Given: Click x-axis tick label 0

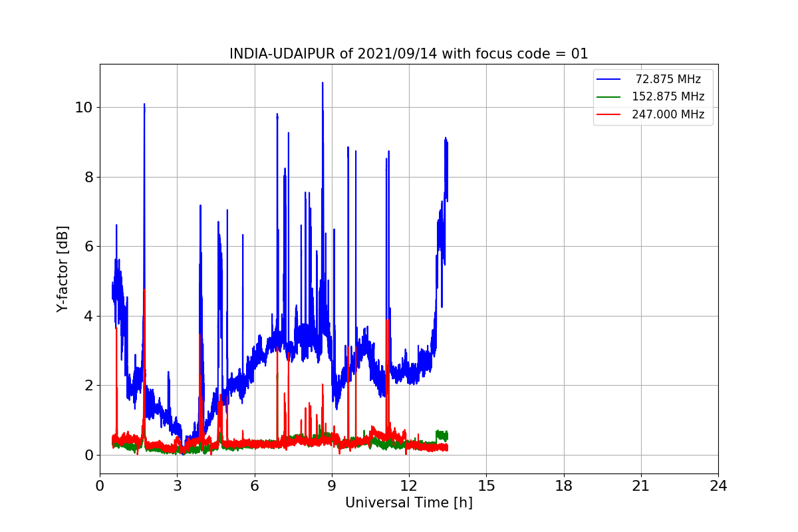Looking at the screenshot, I should pyautogui.click(x=100, y=486).
